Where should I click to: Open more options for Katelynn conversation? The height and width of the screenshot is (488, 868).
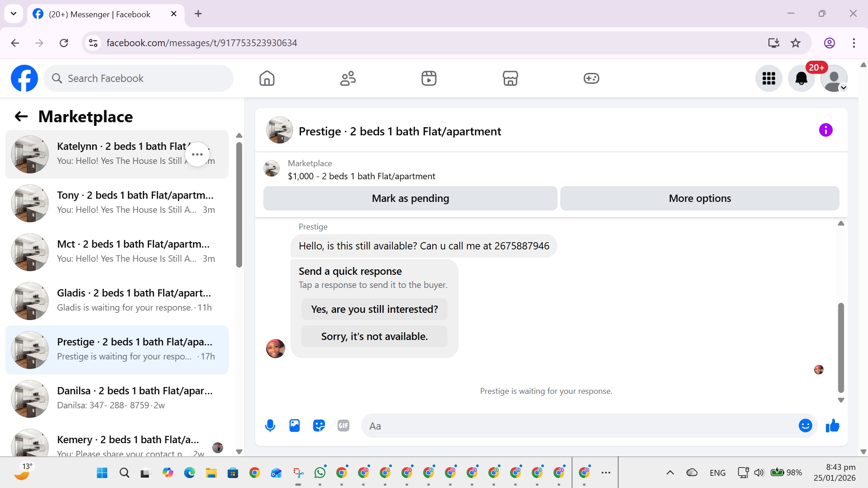point(197,154)
